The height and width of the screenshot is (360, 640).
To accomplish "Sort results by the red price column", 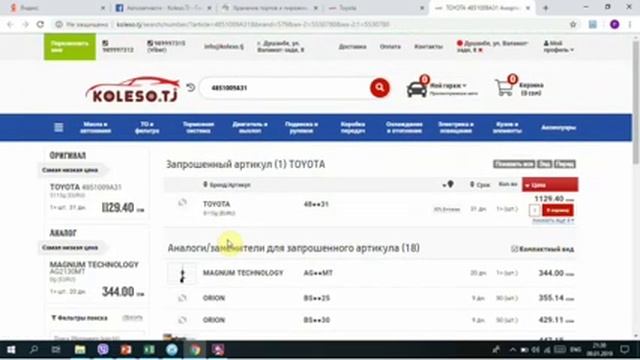I will (x=550, y=185).
